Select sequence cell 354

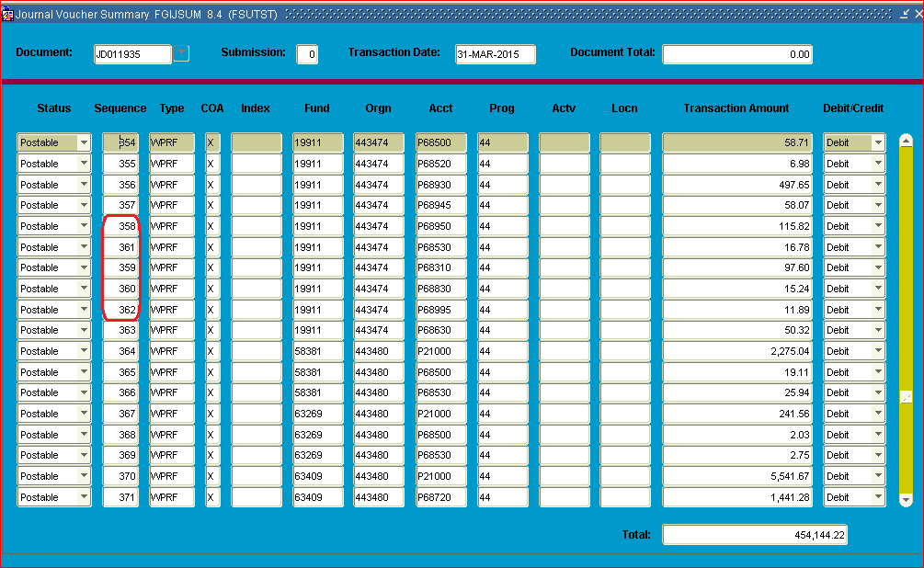[120, 142]
